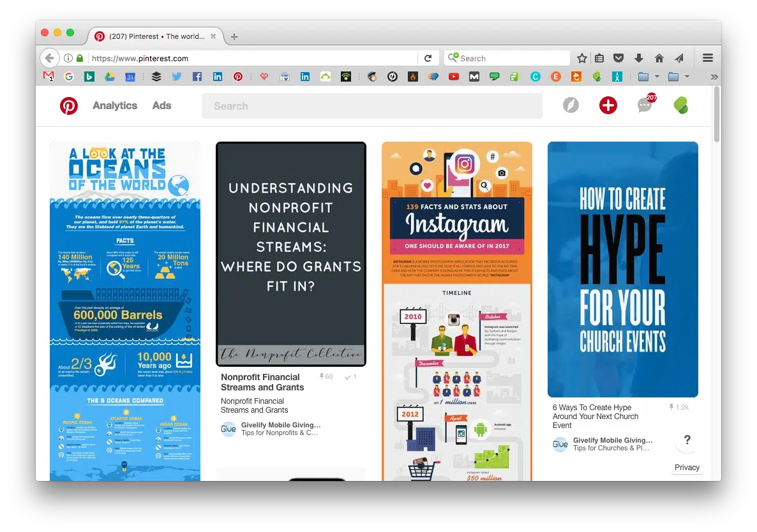Close the Pinterest tab
757x532 pixels.
pos(213,36)
